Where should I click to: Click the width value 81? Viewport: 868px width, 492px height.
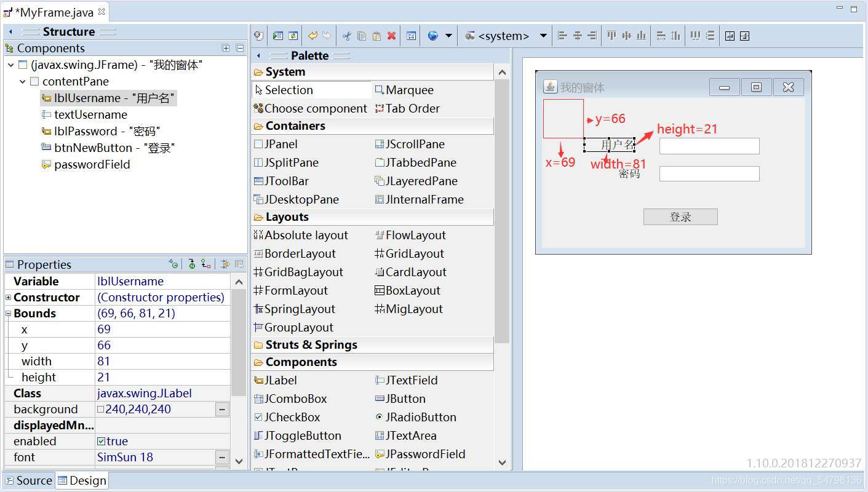pos(104,361)
